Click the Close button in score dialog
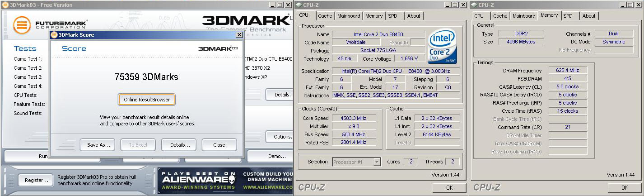The height and width of the screenshot is (196, 644). pos(219,145)
